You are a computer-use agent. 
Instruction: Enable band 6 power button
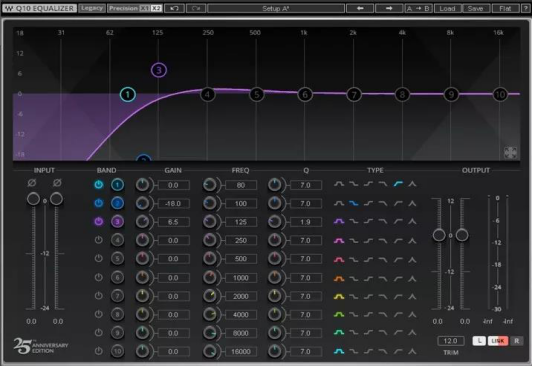[x=99, y=277]
